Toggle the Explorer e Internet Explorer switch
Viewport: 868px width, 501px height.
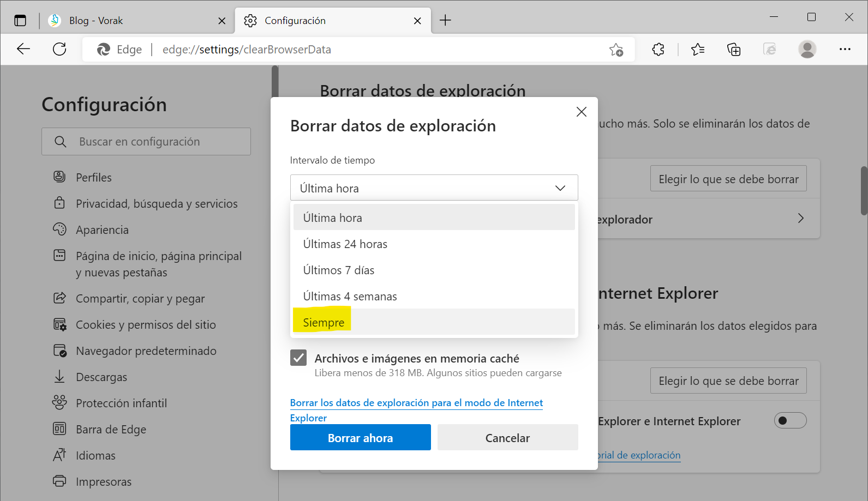[790, 420]
